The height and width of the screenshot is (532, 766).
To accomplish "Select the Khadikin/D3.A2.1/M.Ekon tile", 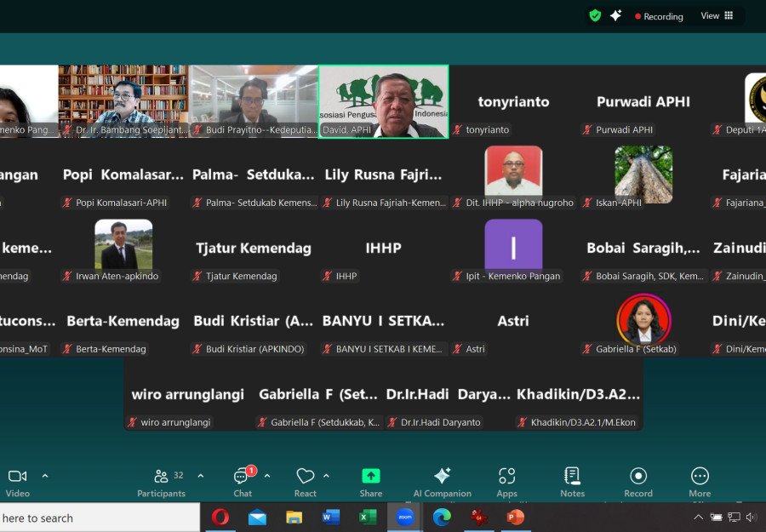I will coord(579,394).
